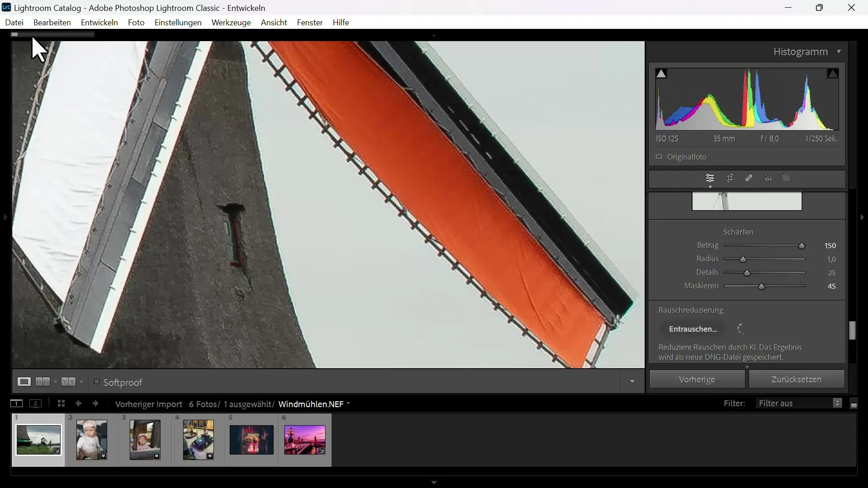Viewport: 868px width, 488px height.
Task: Select main window display icon 1
Action: point(16,404)
